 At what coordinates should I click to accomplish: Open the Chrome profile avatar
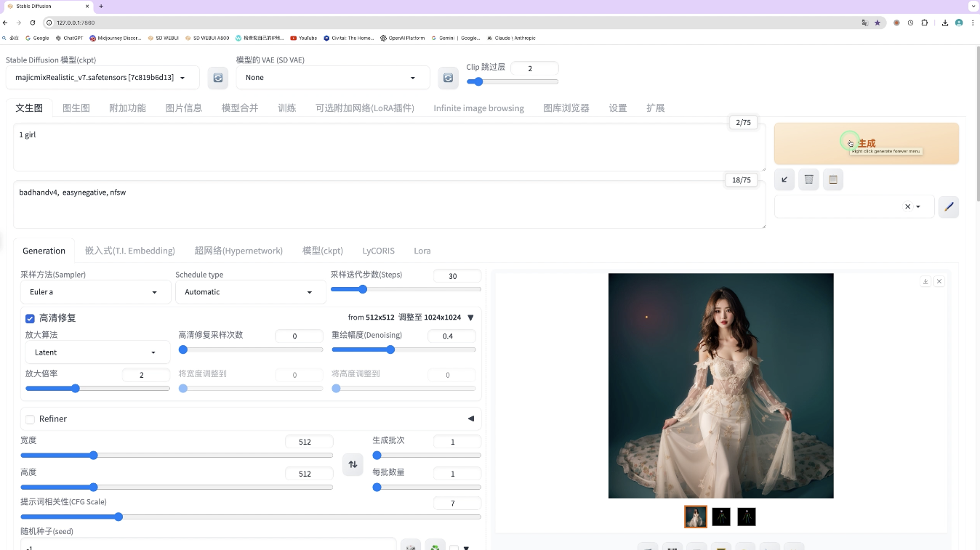pos(959,23)
